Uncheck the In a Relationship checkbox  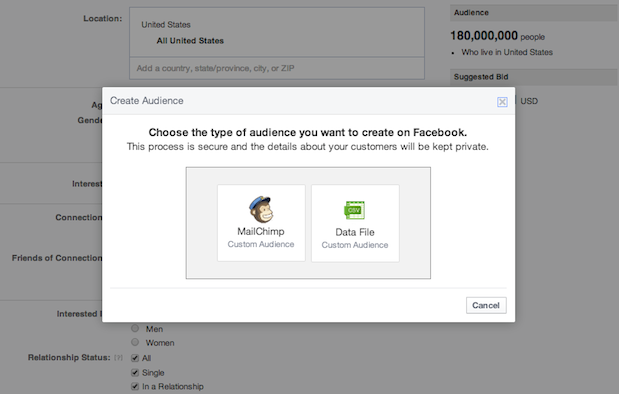pyautogui.click(x=135, y=386)
